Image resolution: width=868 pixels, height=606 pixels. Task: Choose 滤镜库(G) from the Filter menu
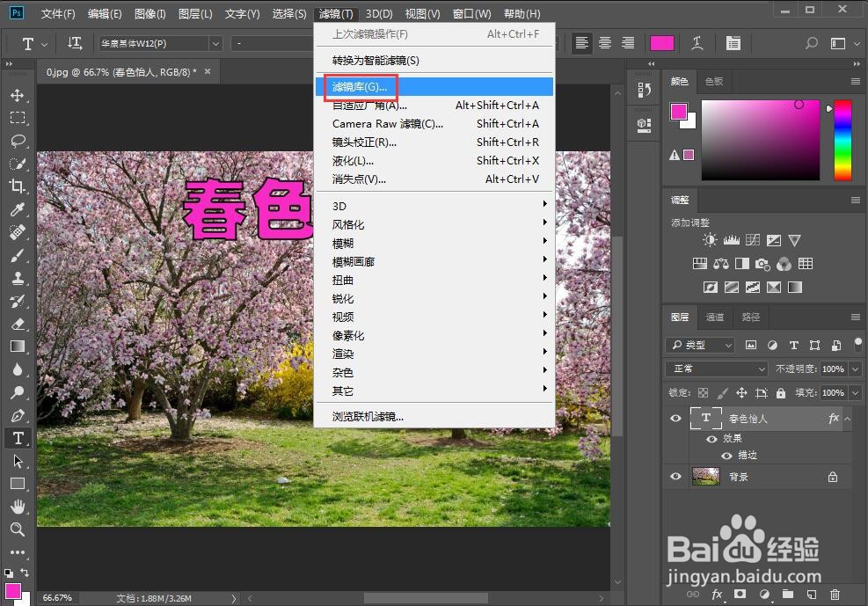(x=361, y=86)
